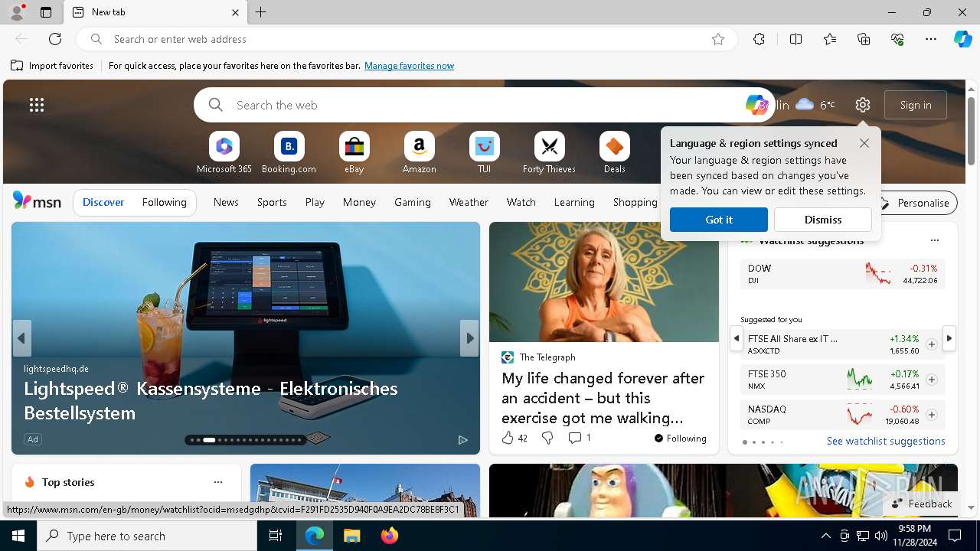Open the Gaming category

[x=413, y=202]
